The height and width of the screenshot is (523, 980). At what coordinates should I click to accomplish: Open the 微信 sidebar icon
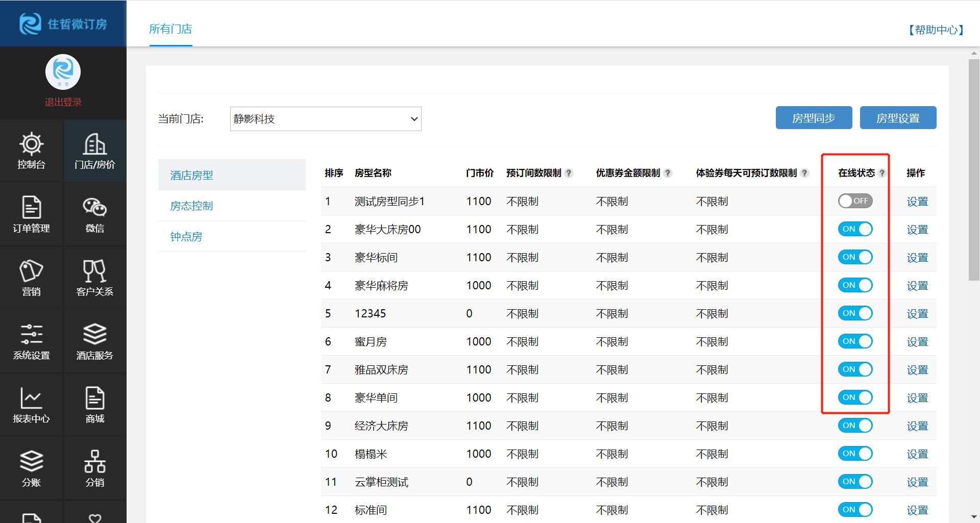point(95,214)
